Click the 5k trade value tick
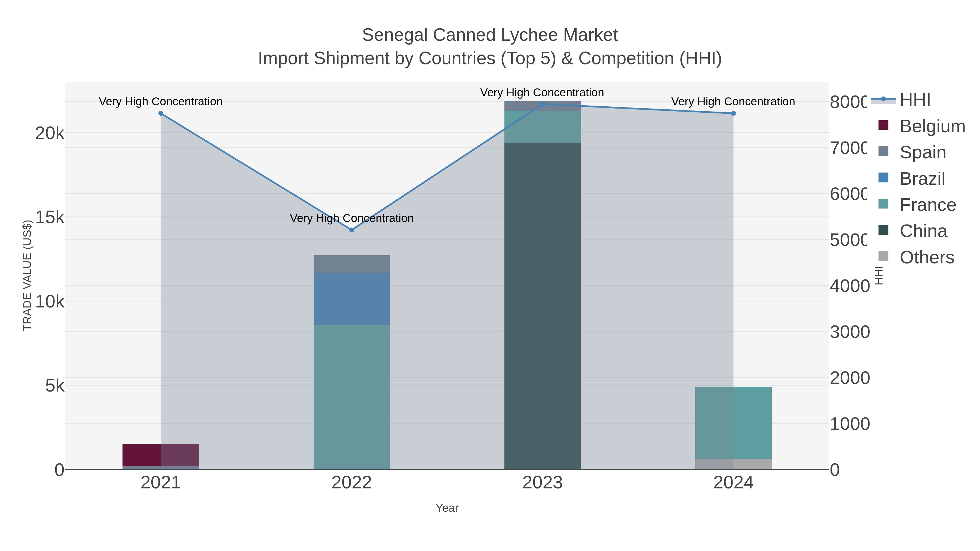 (x=55, y=386)
